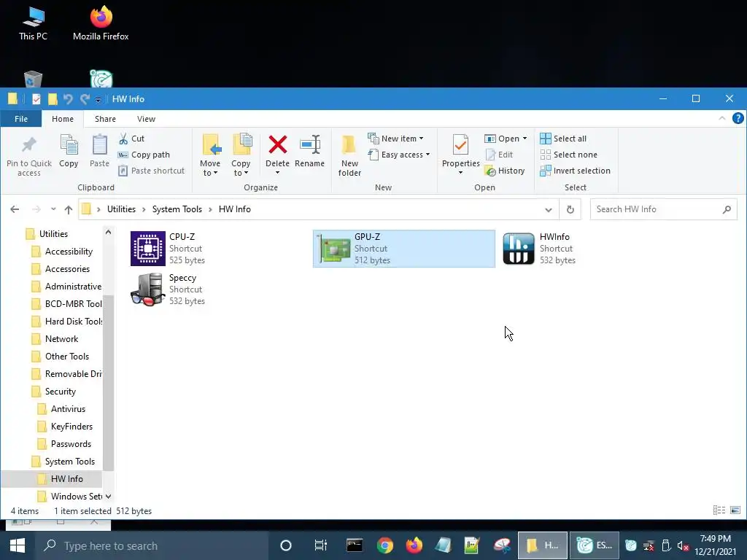747x560 pixels.
Task: Click Select none
Action: [568, 155]
